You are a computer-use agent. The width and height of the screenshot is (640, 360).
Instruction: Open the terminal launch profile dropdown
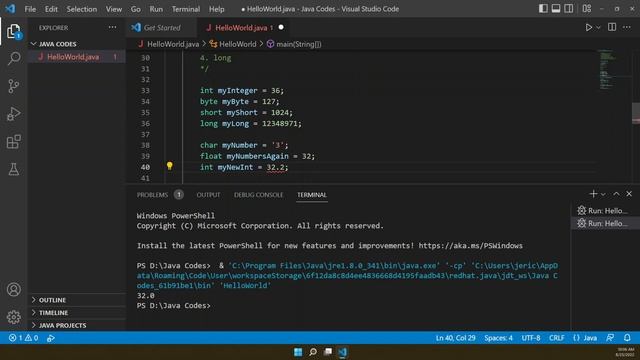[x=603, y=194]
